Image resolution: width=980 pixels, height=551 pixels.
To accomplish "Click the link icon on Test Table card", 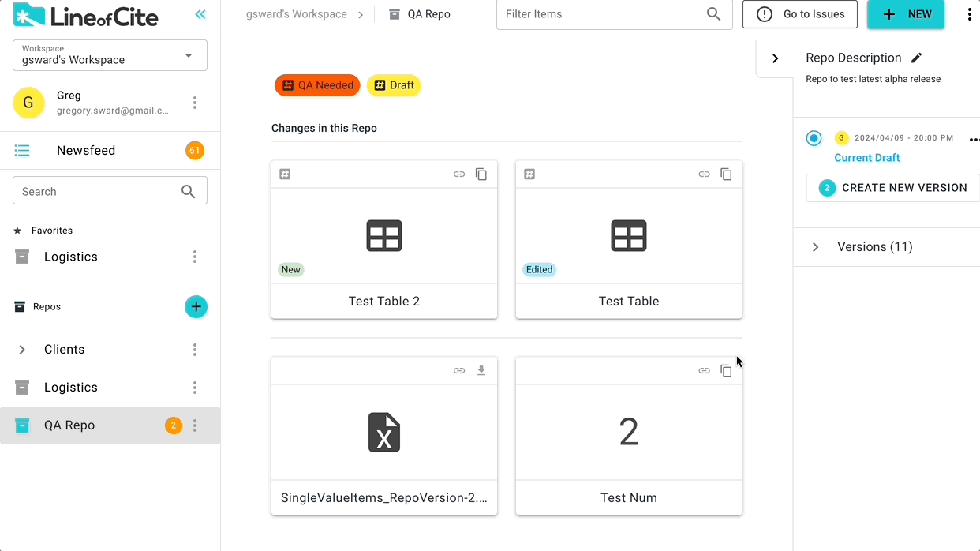I will coord(704,174).
